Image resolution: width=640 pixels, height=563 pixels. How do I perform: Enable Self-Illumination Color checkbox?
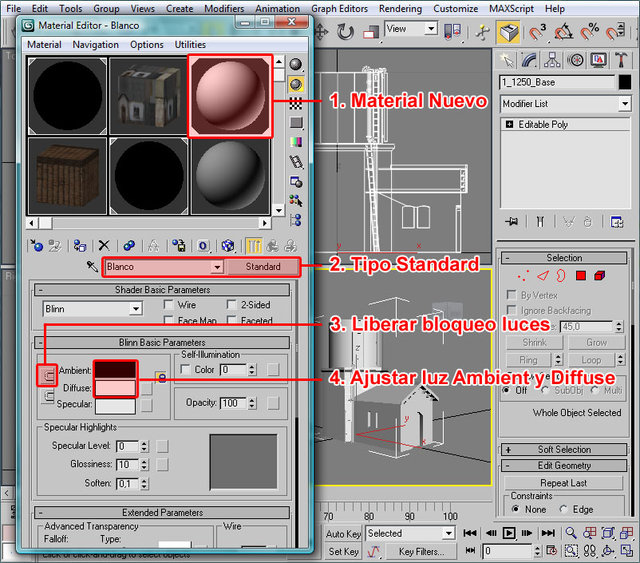[x=185, y=370]
